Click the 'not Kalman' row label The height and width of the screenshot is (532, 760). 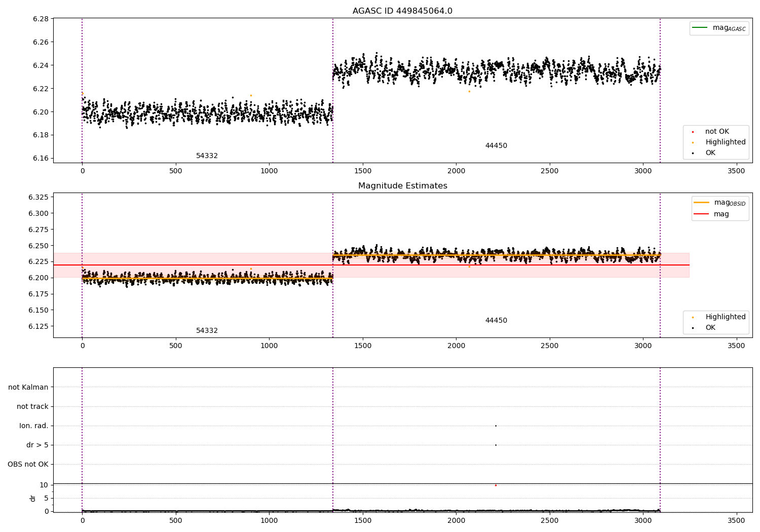point(28,388)
